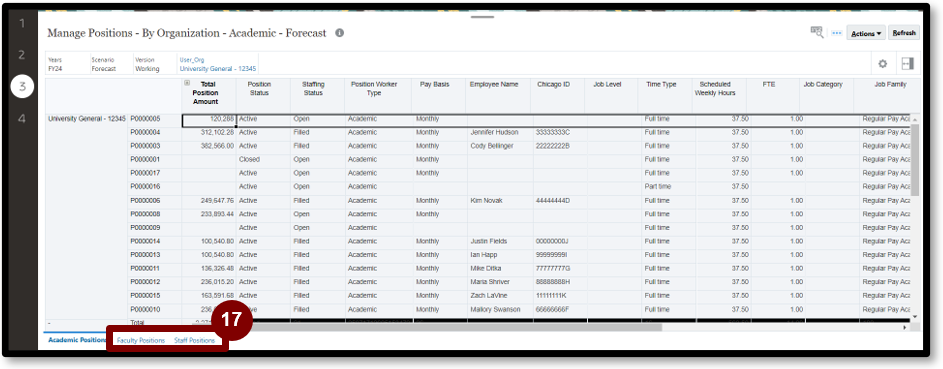This screenshot has width=943, height=369.
Task: Open the three-dot more options menu
Action: coord(836,34)
